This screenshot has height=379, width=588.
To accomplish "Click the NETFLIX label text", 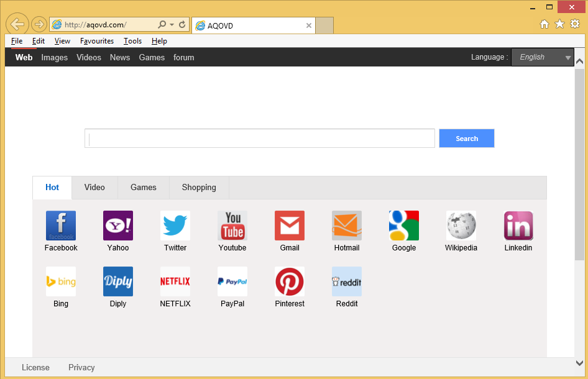I will [x=175, y=304].
